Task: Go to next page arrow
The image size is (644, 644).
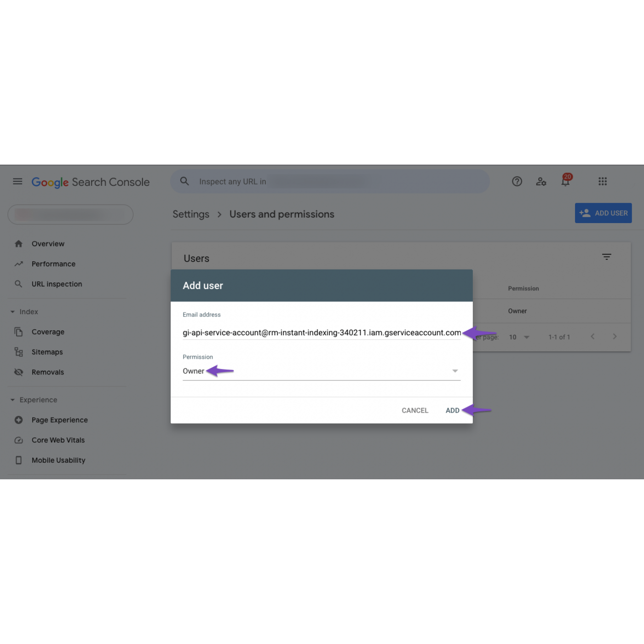Action: [615, 337]
